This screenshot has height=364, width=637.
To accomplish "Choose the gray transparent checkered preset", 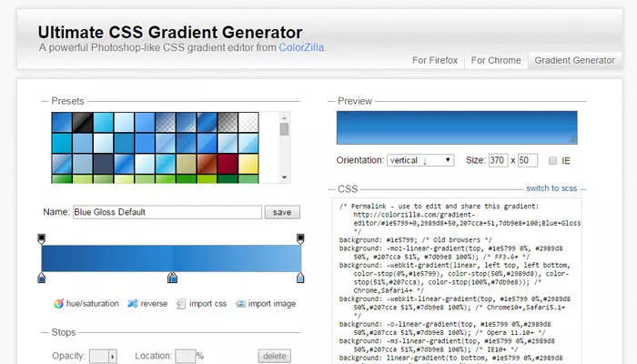I will coord(227,123).
